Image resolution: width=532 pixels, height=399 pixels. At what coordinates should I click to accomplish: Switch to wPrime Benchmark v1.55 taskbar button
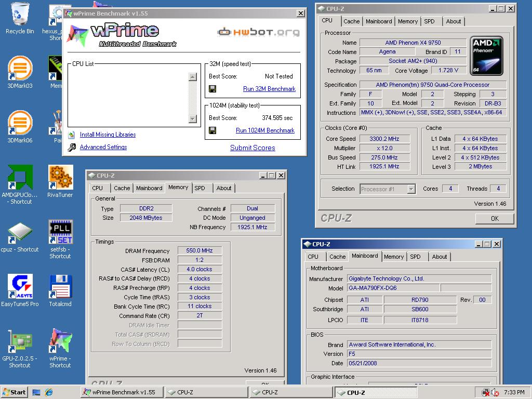coord(122,392)
